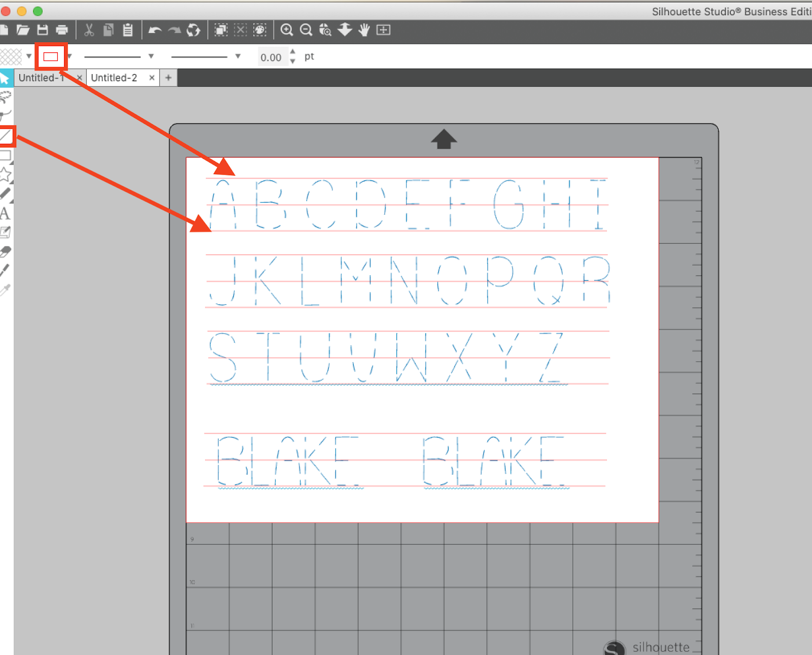The image size is (812, 655).
Task: Close the Untitled-1 tab
Action: 80,78
